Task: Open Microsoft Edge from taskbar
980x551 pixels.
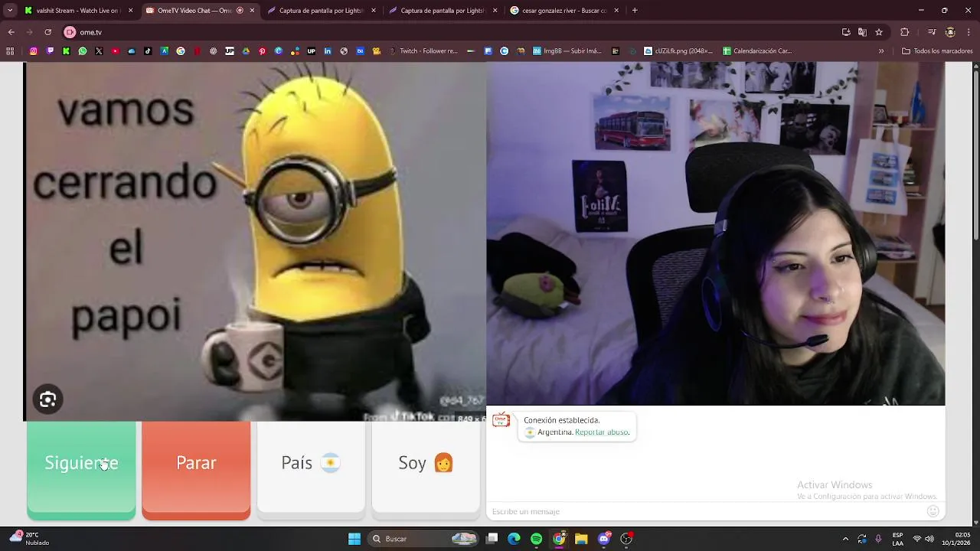Action: [514, 539]
